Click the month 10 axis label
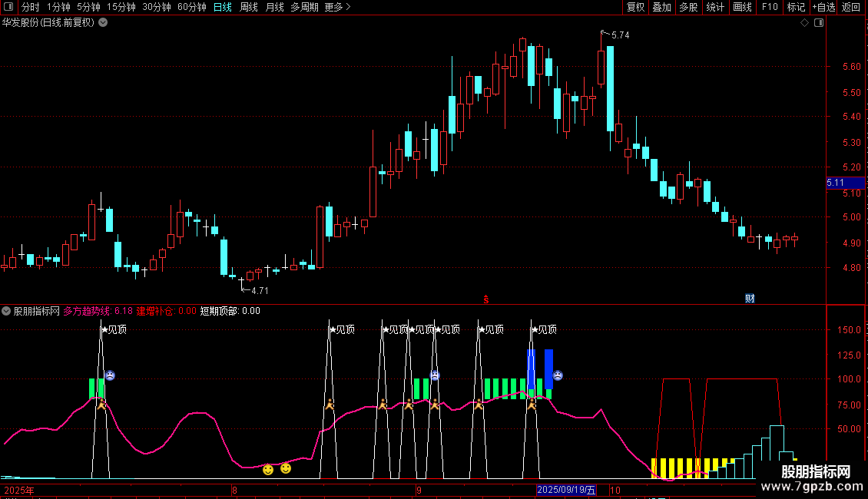The image size is (868, 499). (x=615, y=490)
